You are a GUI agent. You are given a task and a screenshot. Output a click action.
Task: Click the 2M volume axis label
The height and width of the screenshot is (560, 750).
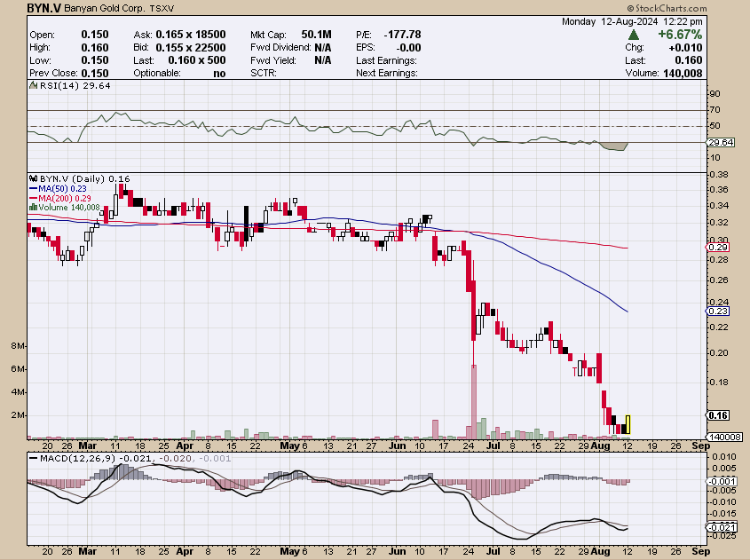pyautogui.click(x=17, y=415)
